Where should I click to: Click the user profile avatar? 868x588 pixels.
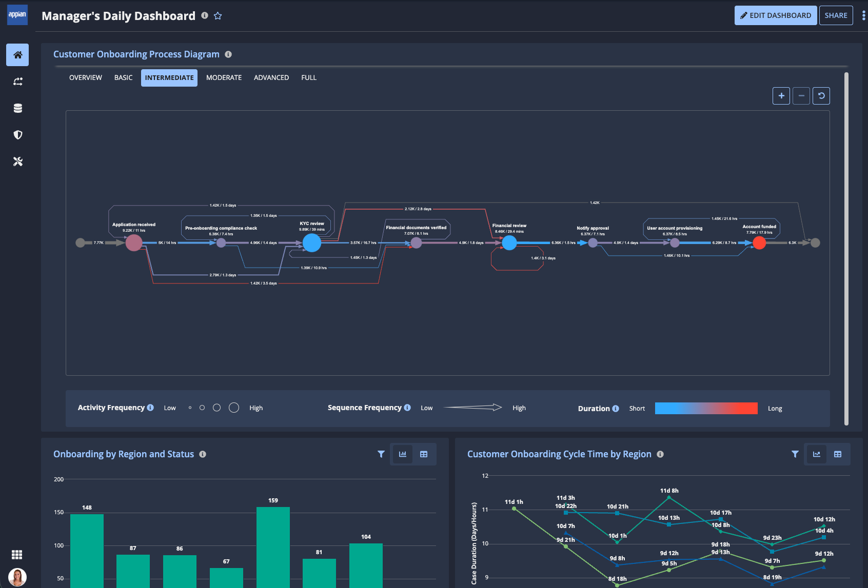point(17,577)
